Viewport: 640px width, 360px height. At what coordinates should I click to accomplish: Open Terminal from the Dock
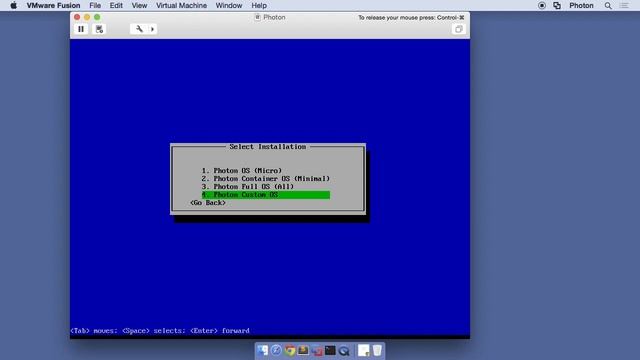pyautogui.click(x=330, y=350)
